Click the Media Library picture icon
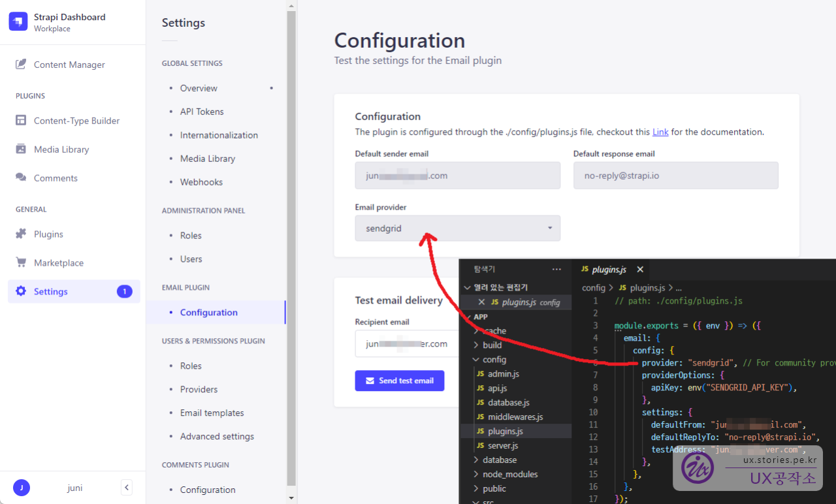 point(21,149)
